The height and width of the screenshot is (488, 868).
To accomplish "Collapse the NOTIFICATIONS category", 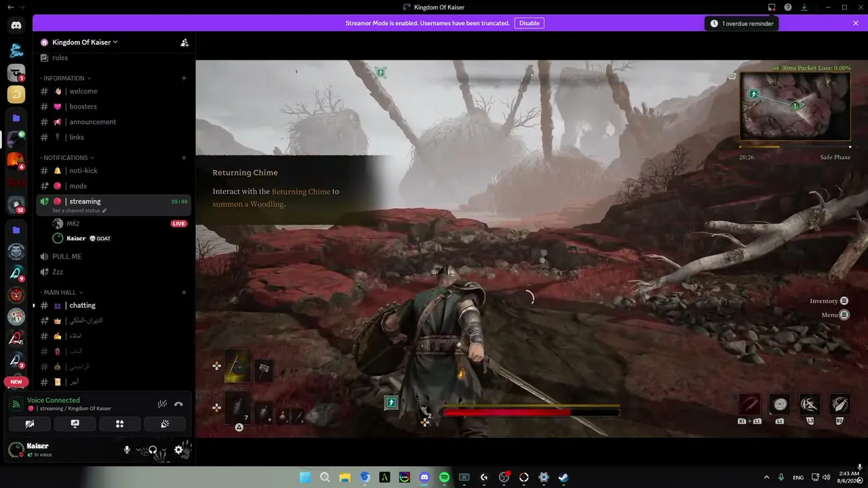I will 67,158.
